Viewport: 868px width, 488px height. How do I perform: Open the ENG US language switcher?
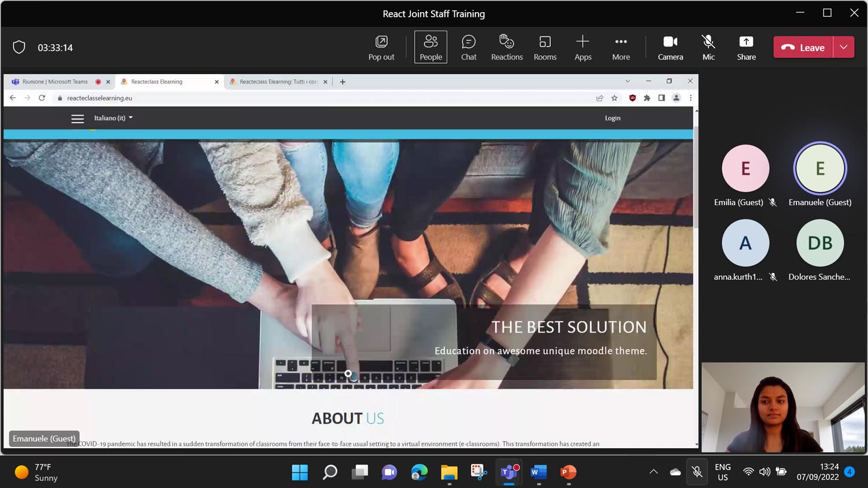pyautogui.click(x=723, y=472)
